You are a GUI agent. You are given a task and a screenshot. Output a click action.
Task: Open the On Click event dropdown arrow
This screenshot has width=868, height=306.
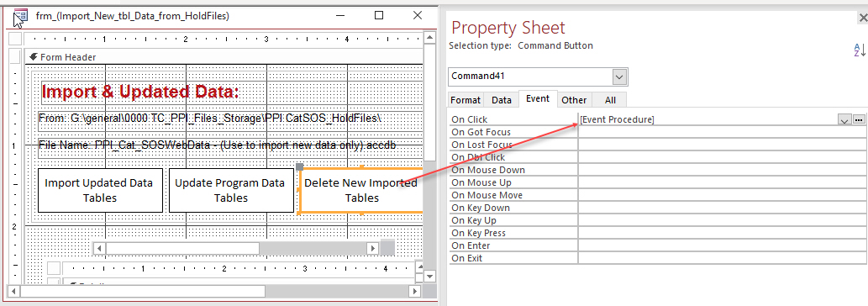pyautogui.click(x=844, y=119)
